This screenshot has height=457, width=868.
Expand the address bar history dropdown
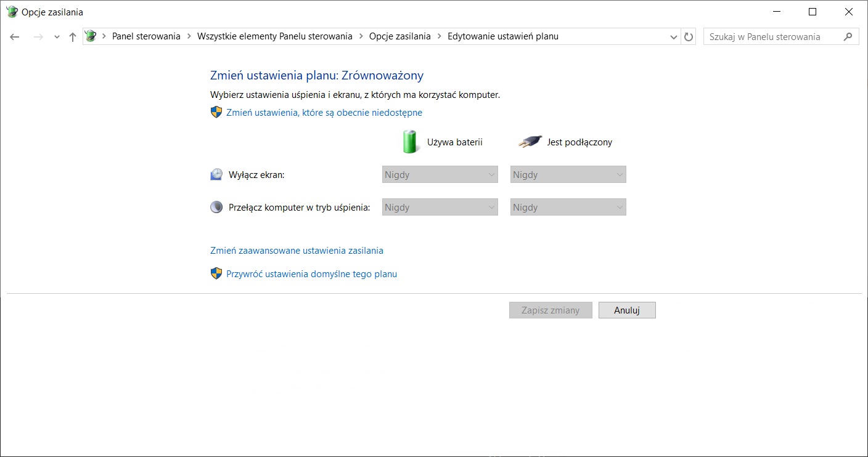pyautogui.click(x=674, y=37)
